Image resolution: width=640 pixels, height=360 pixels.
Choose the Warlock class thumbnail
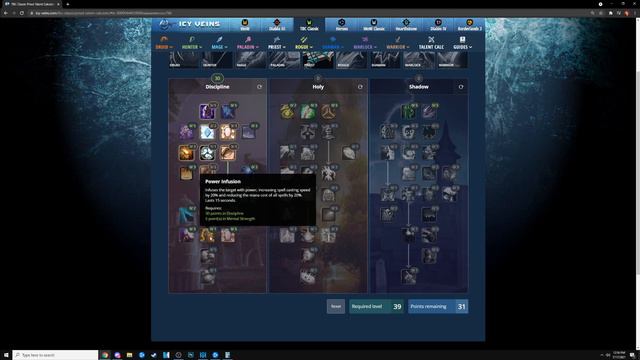coord(419,60)
